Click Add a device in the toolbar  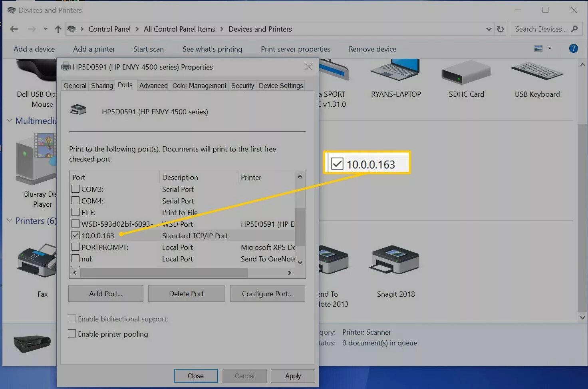click(34, 49)
